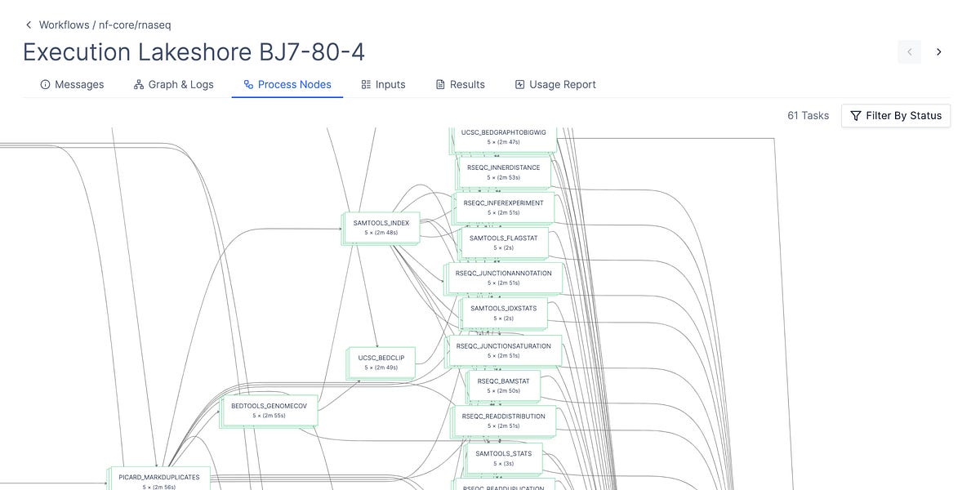
Task: Select the RSEQC_INNERDISTANCE node
Action: (504, 172)
